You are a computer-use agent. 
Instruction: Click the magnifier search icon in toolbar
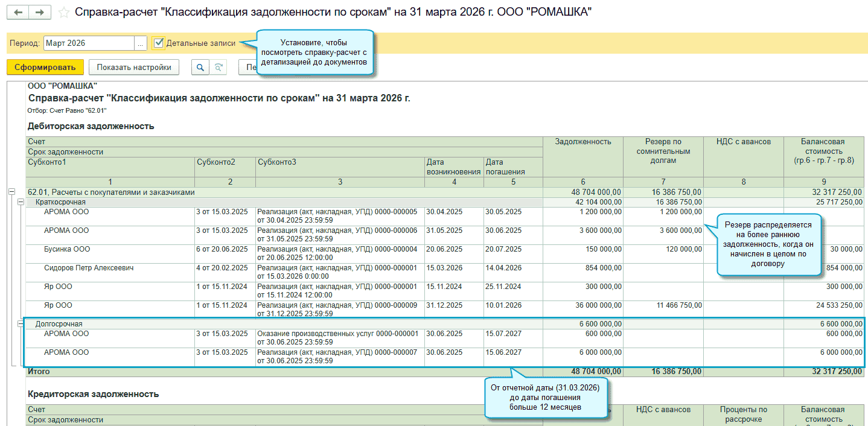click(x=200, y=67)
